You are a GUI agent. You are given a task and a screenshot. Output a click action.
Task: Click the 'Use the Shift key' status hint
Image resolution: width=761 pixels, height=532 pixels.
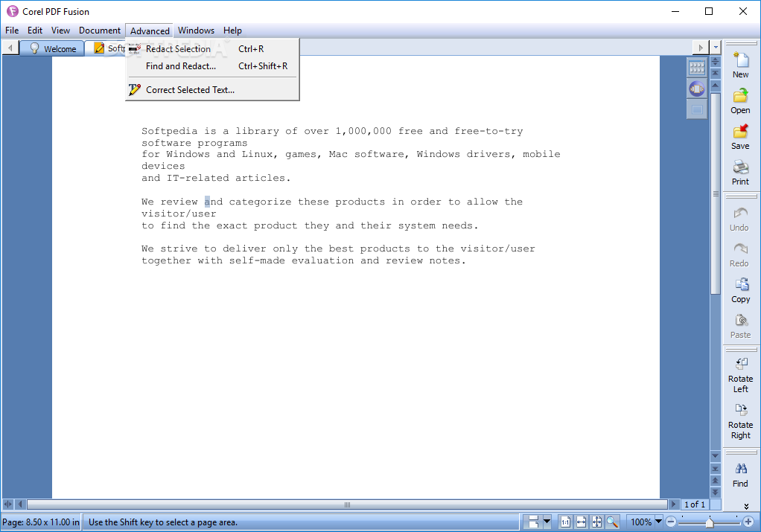[163, 522]
